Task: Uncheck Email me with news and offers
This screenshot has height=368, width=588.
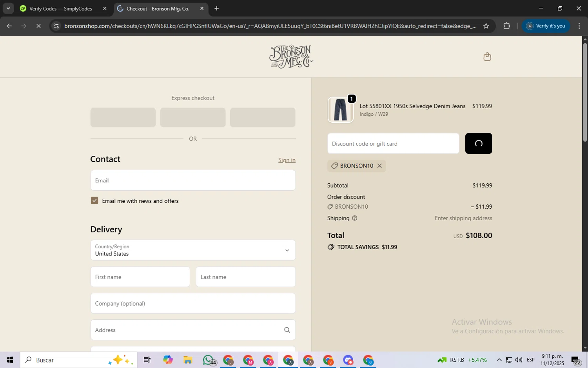Action: (94, 200)
